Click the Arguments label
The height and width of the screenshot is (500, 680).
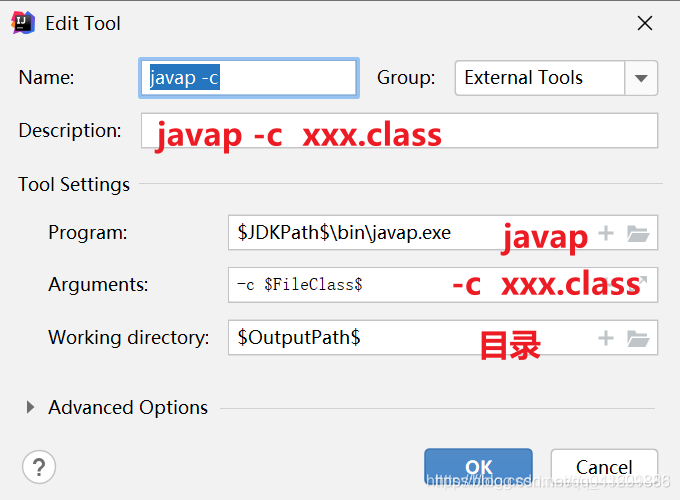(x=98, y=285)
